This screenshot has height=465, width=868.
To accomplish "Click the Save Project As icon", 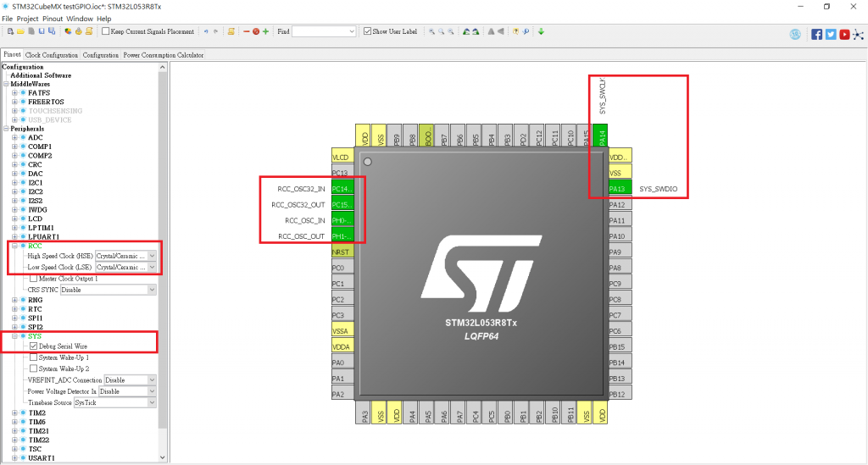I will point(52,31).
